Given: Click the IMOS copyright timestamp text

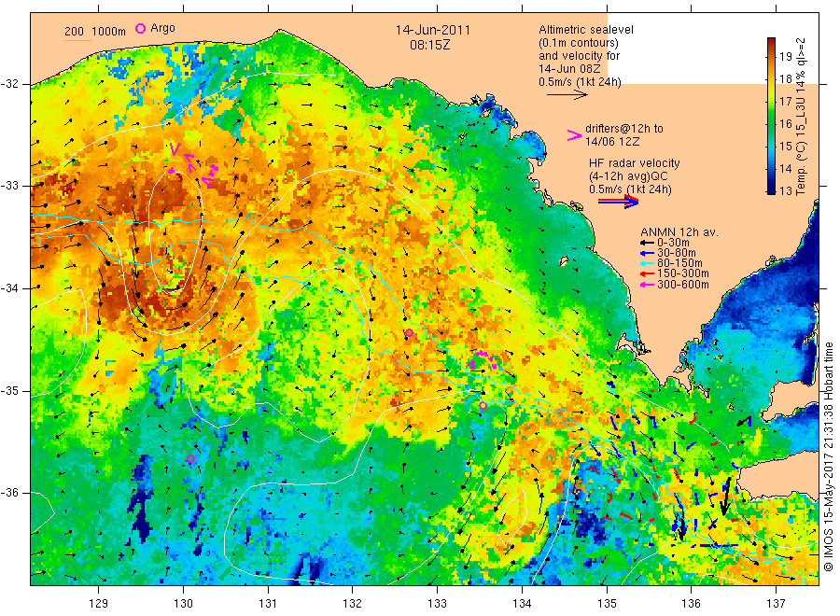Looking at the screenshot, I should [829, 457].
